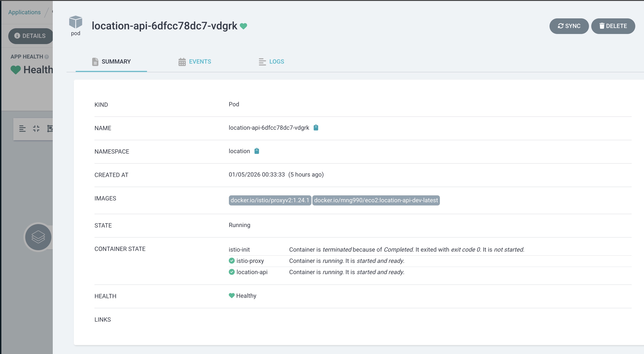Click the compact layout icon in toolbar
Viewport: 644px width, 354px height.
click(x=36, y=129)
